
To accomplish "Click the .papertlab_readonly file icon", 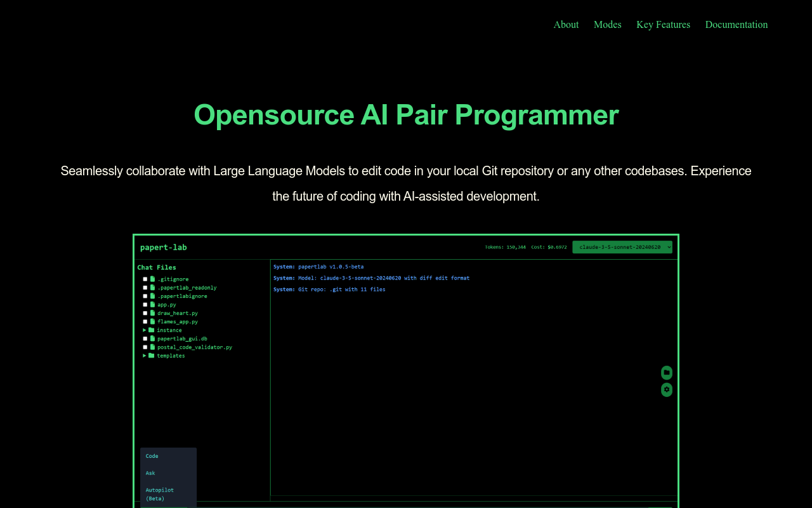I will [153, 288].
